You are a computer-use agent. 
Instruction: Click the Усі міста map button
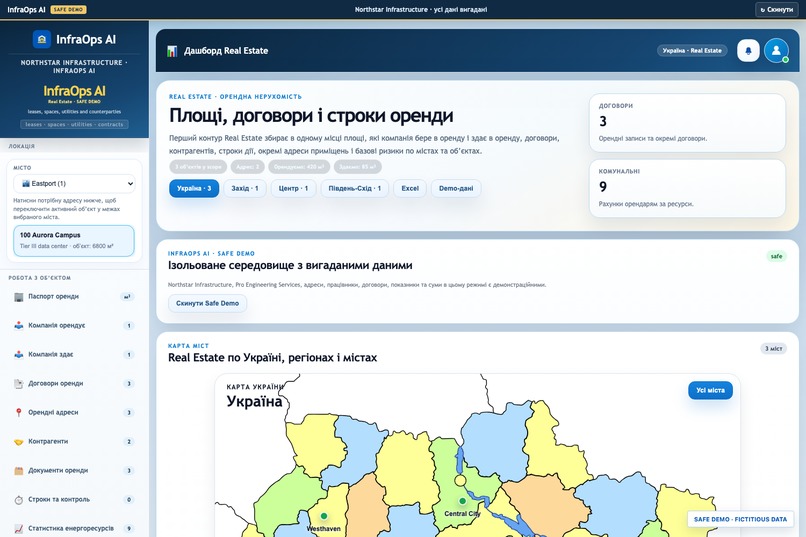pos(710,391)
